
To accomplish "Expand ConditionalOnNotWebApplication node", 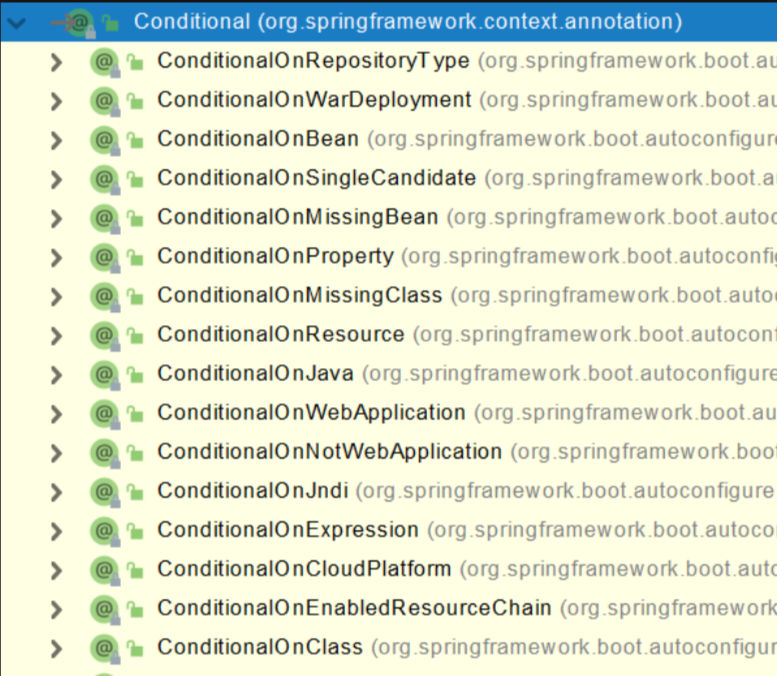I will coord(56,454).
